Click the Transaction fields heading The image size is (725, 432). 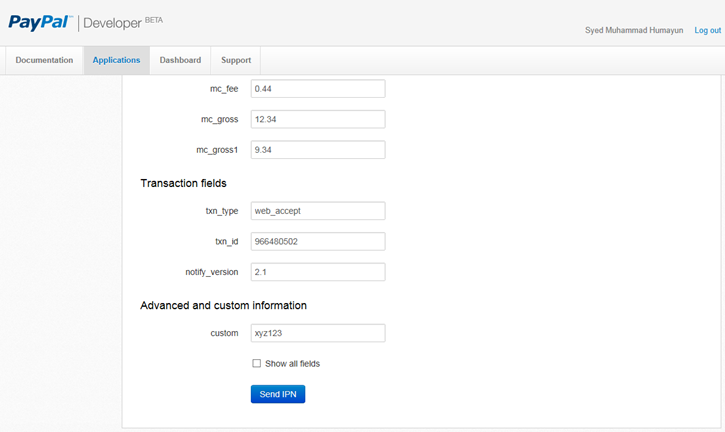click(x=183, y=183)
